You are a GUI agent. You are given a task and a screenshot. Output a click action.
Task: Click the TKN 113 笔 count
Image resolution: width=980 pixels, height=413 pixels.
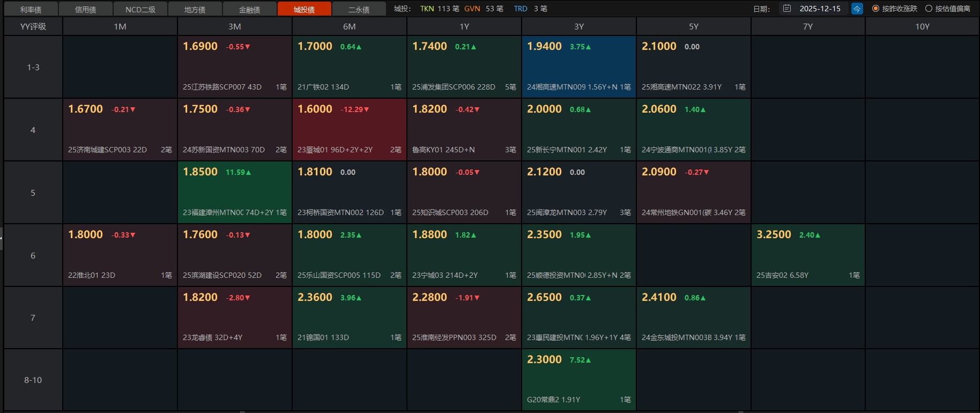click(440, 9)
